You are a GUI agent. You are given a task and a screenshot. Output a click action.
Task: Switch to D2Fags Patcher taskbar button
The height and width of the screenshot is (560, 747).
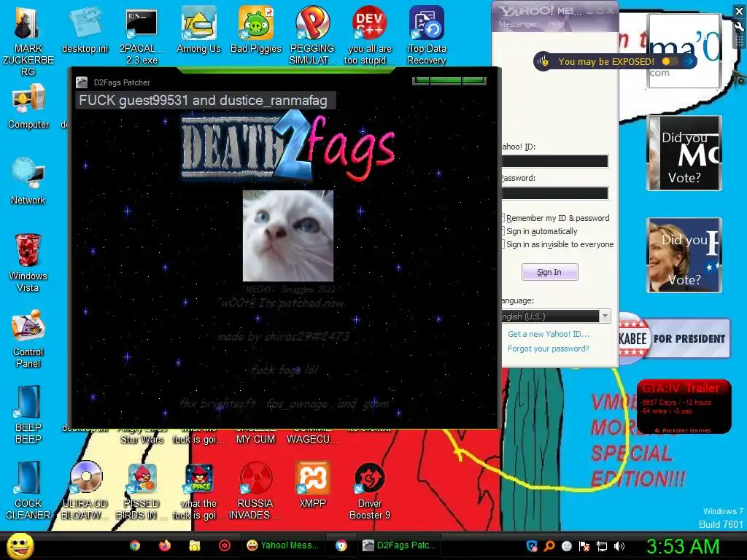coord(399,545)
